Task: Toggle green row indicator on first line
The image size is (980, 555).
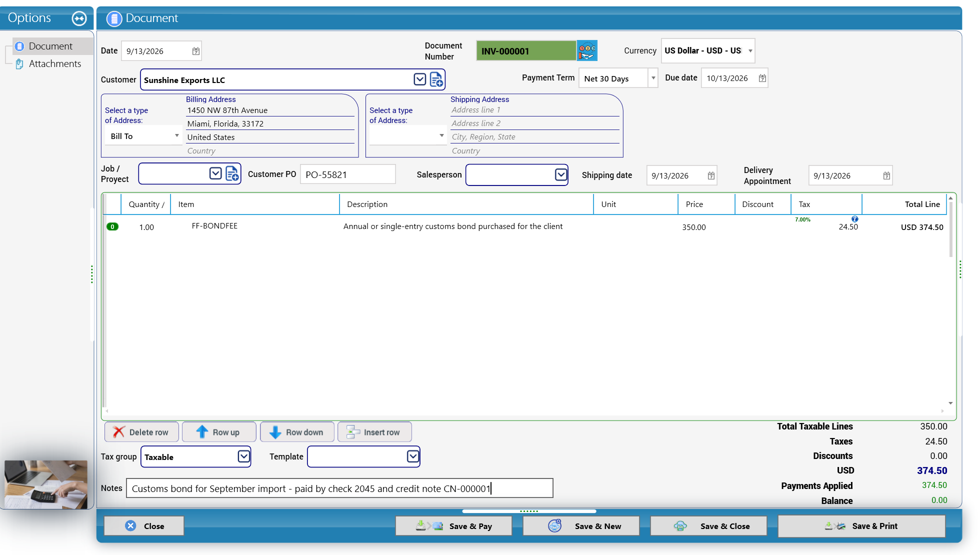Action: coord(112,226)
